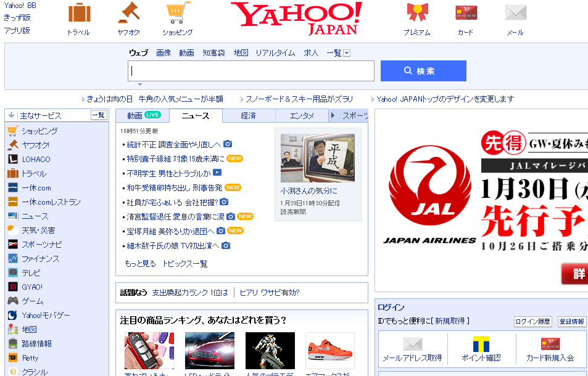The height and width of the screenshot is (376, 588).
Task: Click the トラベル suitcase icon in sidebar
Action: (13, 173)
